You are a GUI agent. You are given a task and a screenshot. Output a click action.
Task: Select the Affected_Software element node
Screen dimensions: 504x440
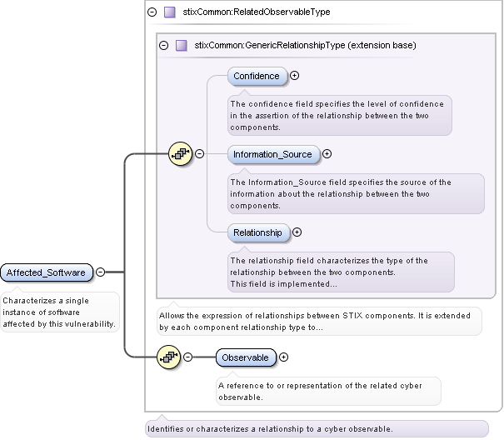click(x=46, y=272)
